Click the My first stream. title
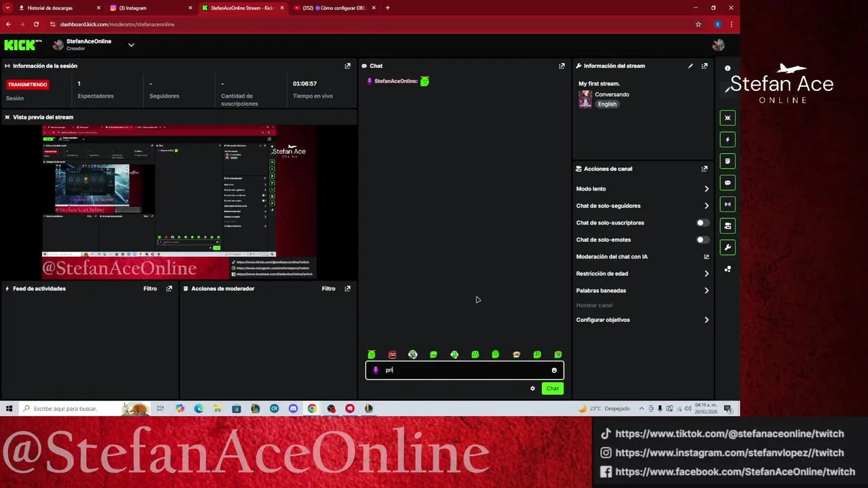 (x=599, y=83)
